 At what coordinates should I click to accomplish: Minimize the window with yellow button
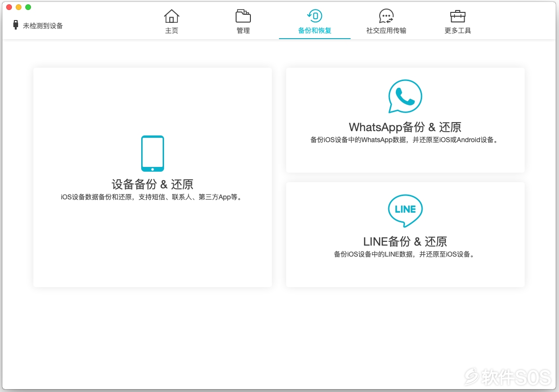[x=19, y=7]
